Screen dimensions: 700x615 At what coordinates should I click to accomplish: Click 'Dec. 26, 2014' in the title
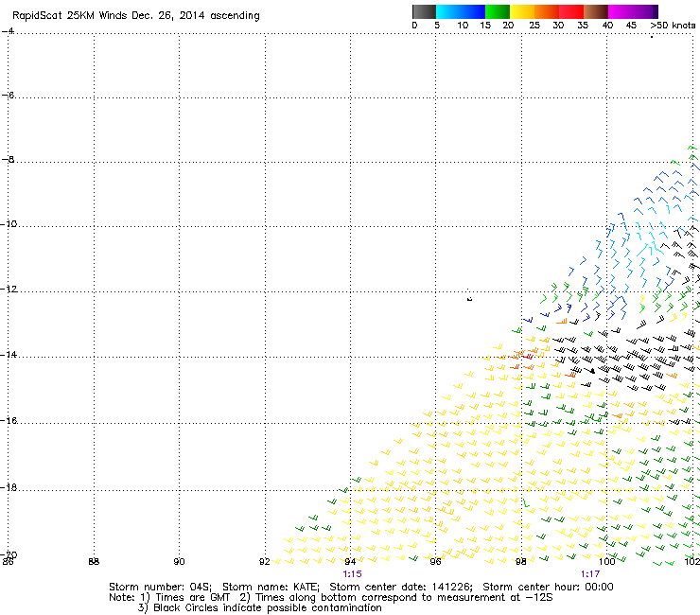click(x=167, y=16)
